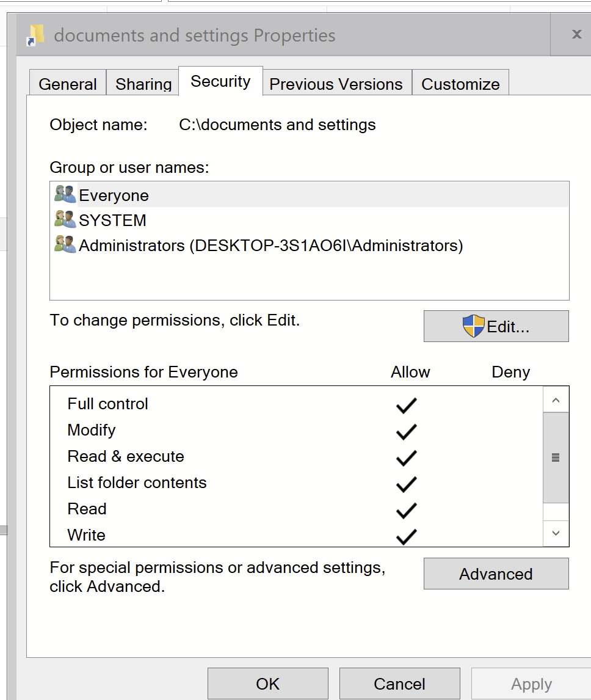Click the Full control Allow checkmark

pyautogui.click(x=406, y=404)
